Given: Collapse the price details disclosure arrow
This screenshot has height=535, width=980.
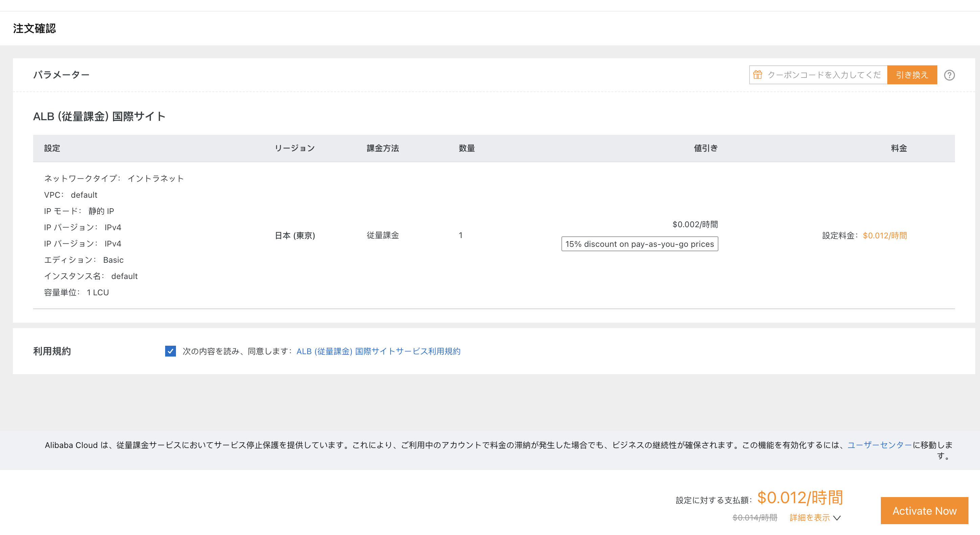Looking at the screenshot, I should pyautogui.click(x=837, y=518).
